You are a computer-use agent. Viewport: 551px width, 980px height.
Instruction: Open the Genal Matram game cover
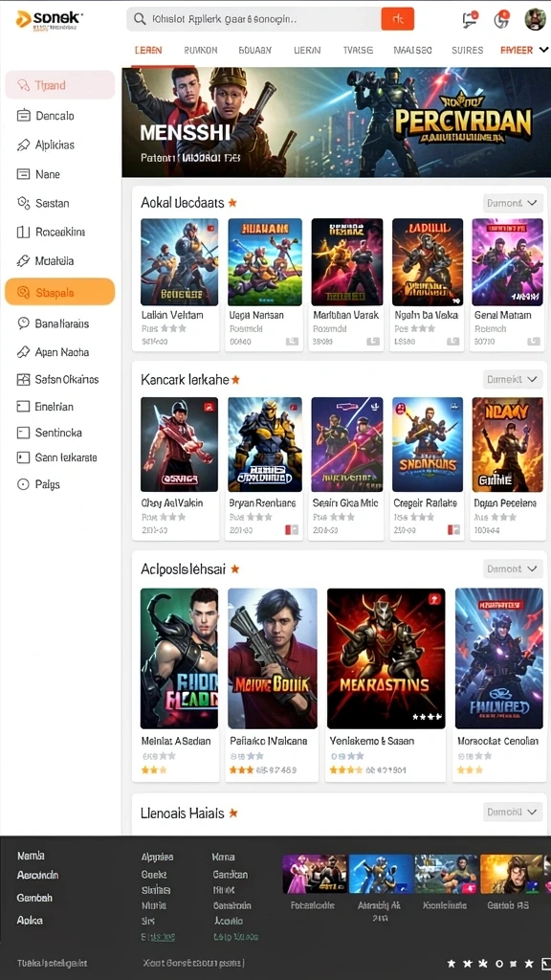(x=507, y=262)
